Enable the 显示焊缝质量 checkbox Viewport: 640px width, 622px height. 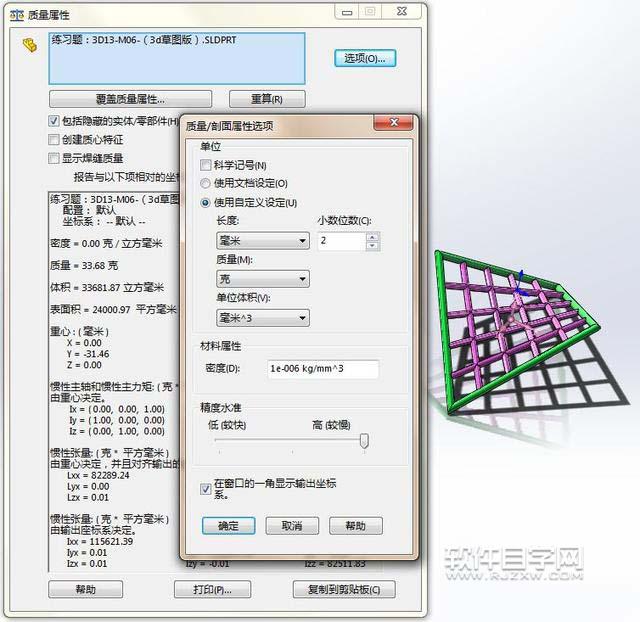point(53,158)
